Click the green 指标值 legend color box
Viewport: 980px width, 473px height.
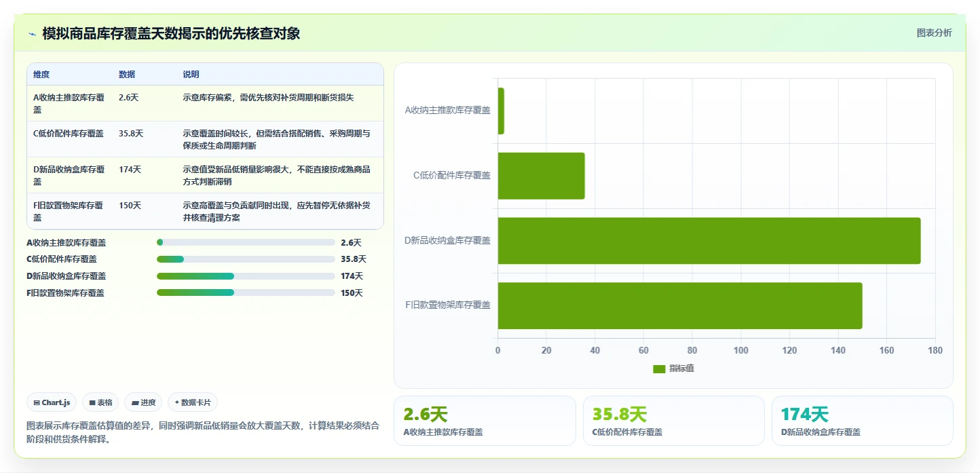pyautogui.click(x=659, y=368)
